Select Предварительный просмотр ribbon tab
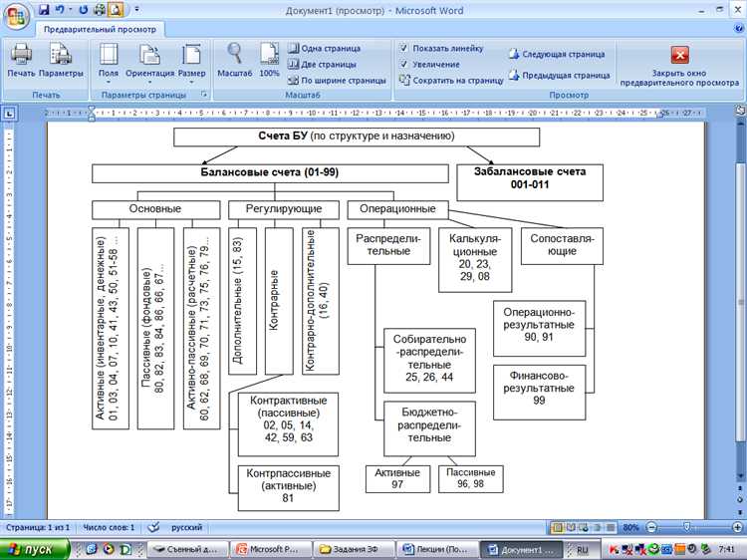Image resolution: width=747 pixels, height=560 pixels. (x=100, y=29)
